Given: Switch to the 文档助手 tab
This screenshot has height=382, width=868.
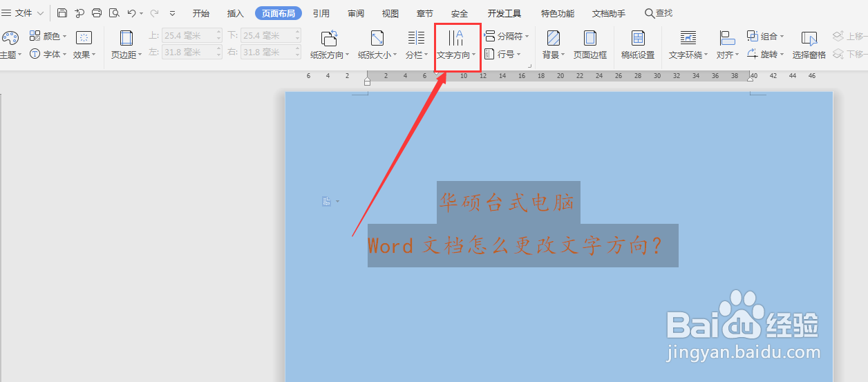Looking at the screenshot, I should (609, 13).
